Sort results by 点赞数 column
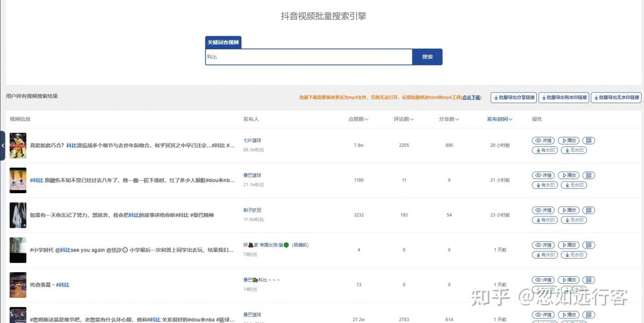644x323 pixels. coord(358,119)
